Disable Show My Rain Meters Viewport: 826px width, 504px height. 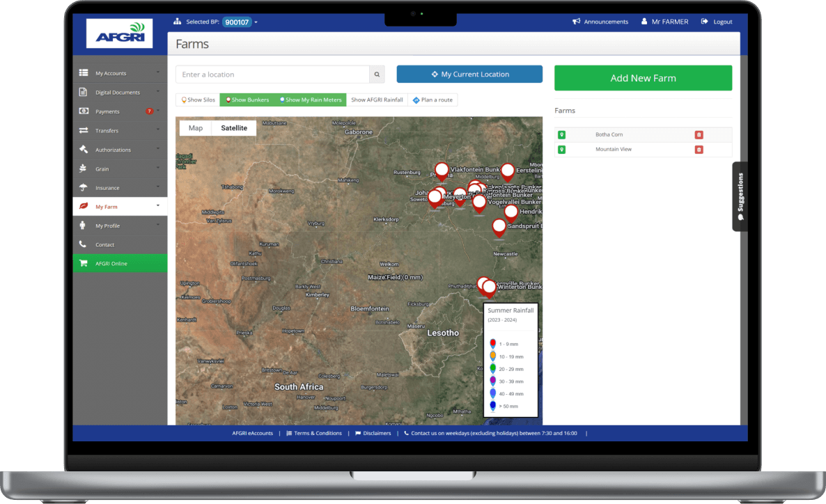pyautogui.click(x=311, y=100)
